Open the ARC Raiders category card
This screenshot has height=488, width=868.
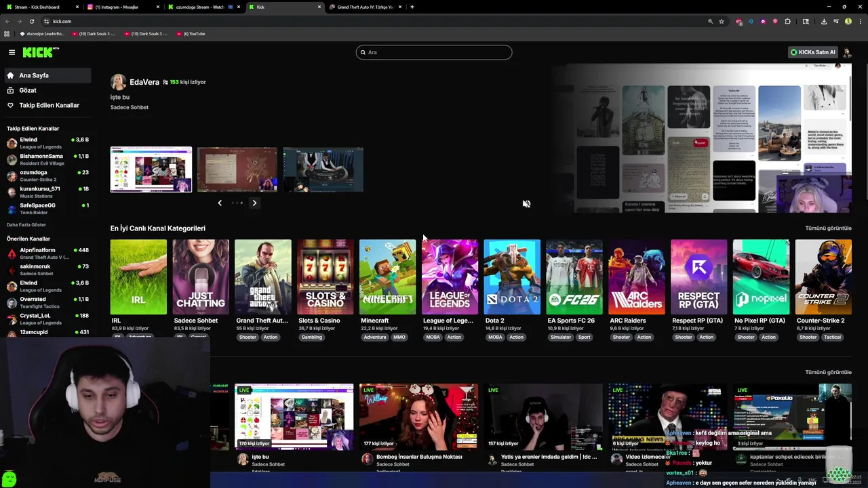[x=637, y=277]
